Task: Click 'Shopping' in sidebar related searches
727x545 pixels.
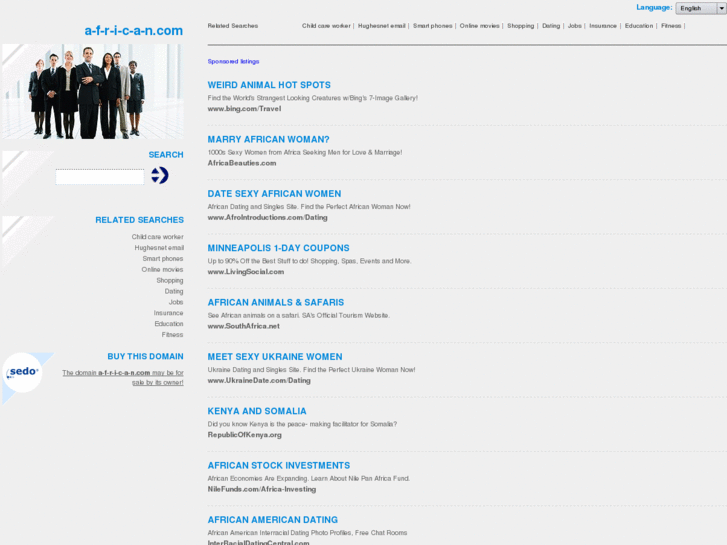Action: [x=170, y=280]
